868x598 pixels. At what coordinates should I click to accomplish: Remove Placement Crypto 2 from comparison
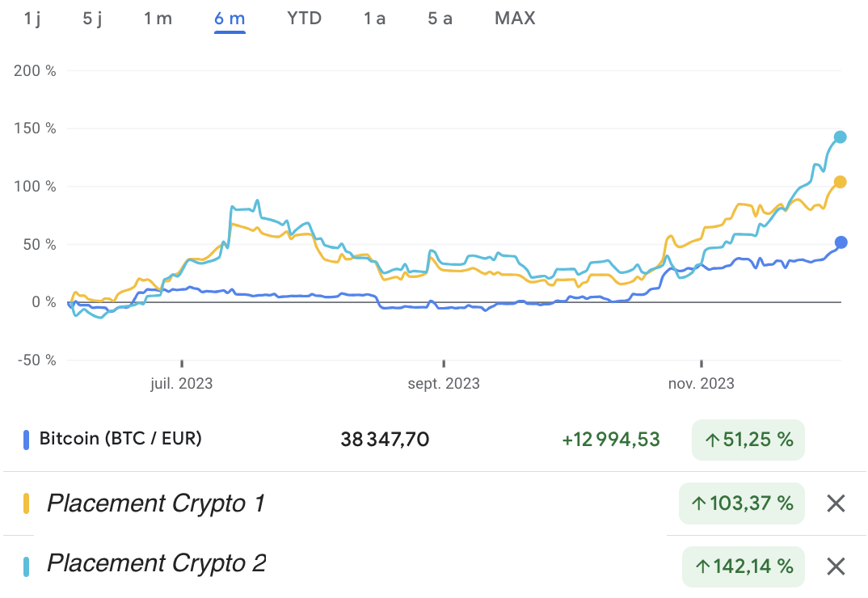(836, 566)
